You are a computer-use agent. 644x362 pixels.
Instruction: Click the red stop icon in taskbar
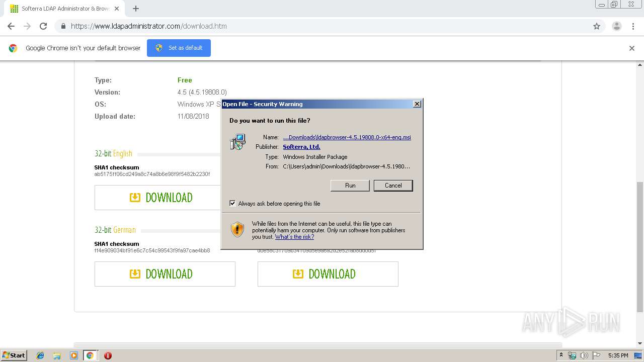[108, 355]
